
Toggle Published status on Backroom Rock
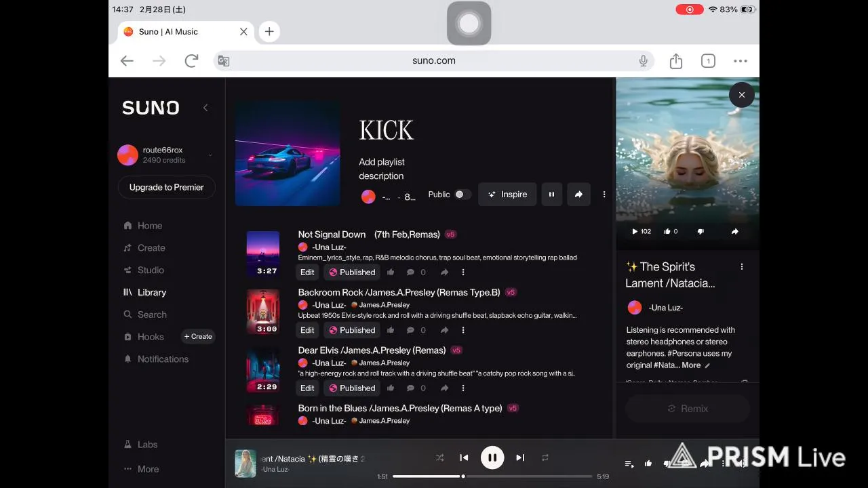point(351,330)
